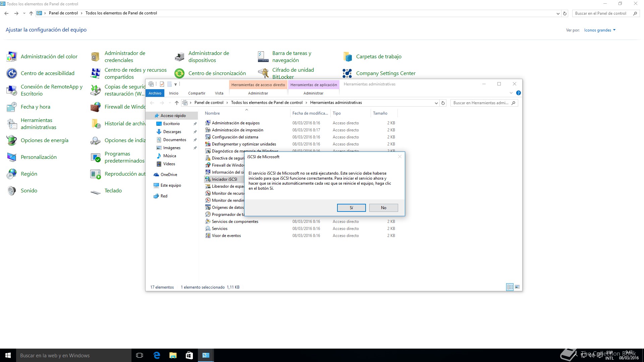
Task: Open Herramientas administrativas address history dropdown
Action: tap(436, 103)
